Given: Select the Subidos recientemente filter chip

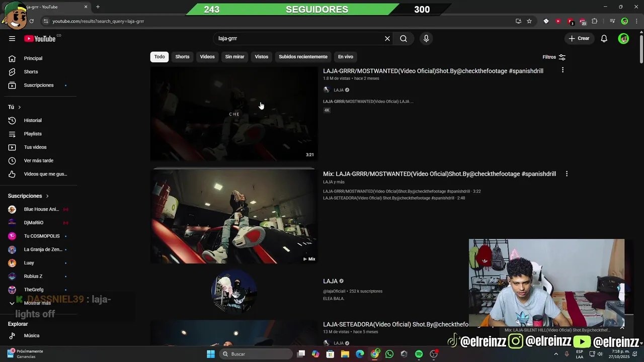Looking at the screenshot, I should coord(303,57).
